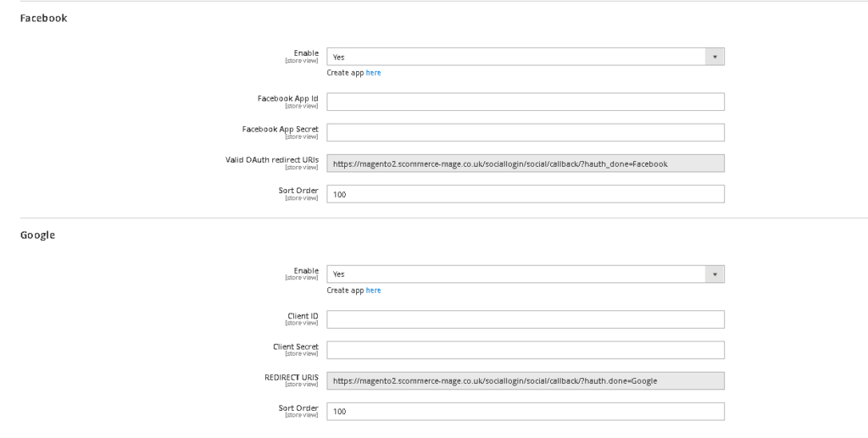Image resolution: width=868 pixels, height=438 pixels.
Task: Click the 'REDIRECT URIS' field label
Action: click(x=291, y=377)
